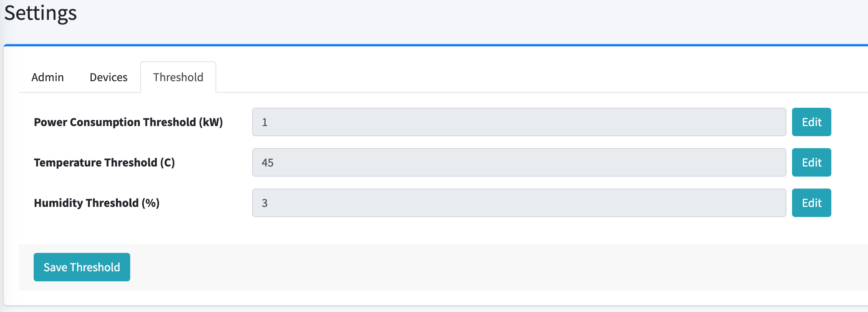Click the gray footer bar beside Save Threshold
The image size is (868, 312).
coord(486,267)
